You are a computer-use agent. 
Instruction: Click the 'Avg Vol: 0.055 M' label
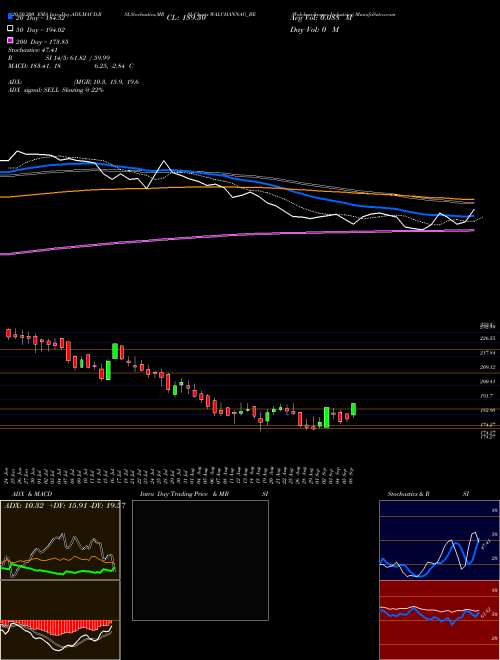click(x=321, y=18)
